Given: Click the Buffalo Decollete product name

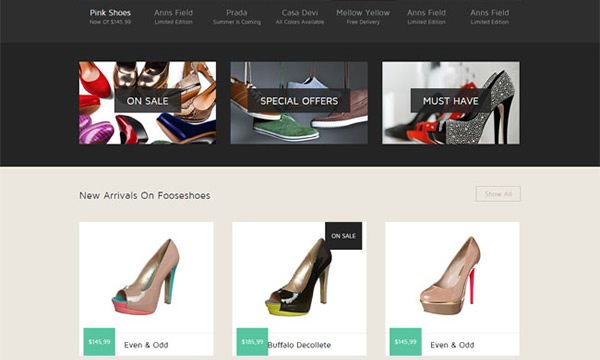Looking at the screenshot, I should pyautogui.click(x=299, y=345).
